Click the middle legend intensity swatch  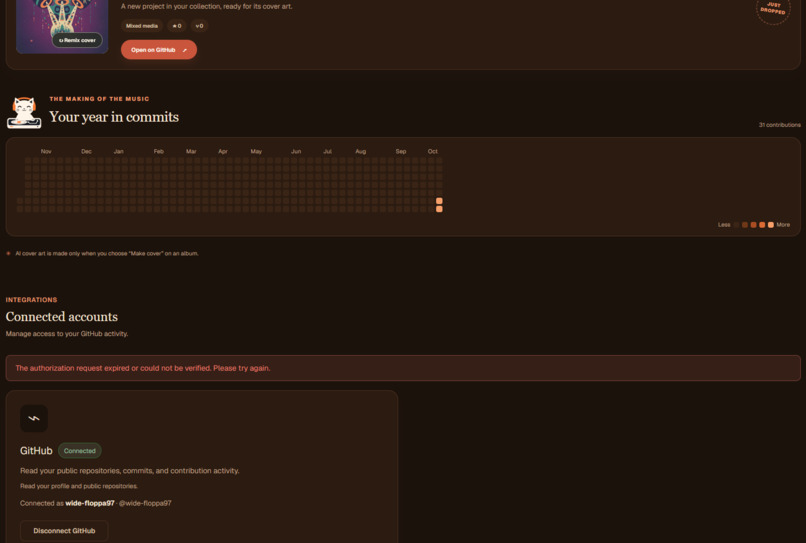pyautogui.click(x=754, y=225)
